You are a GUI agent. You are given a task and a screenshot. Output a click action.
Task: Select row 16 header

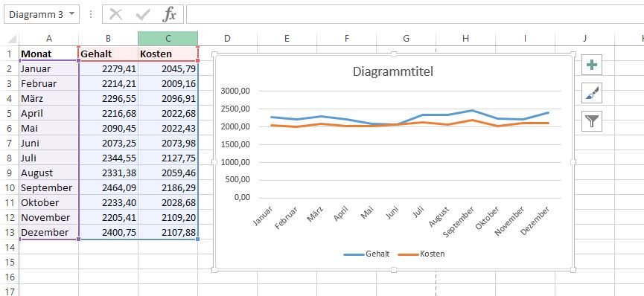[x=10, y=277]
